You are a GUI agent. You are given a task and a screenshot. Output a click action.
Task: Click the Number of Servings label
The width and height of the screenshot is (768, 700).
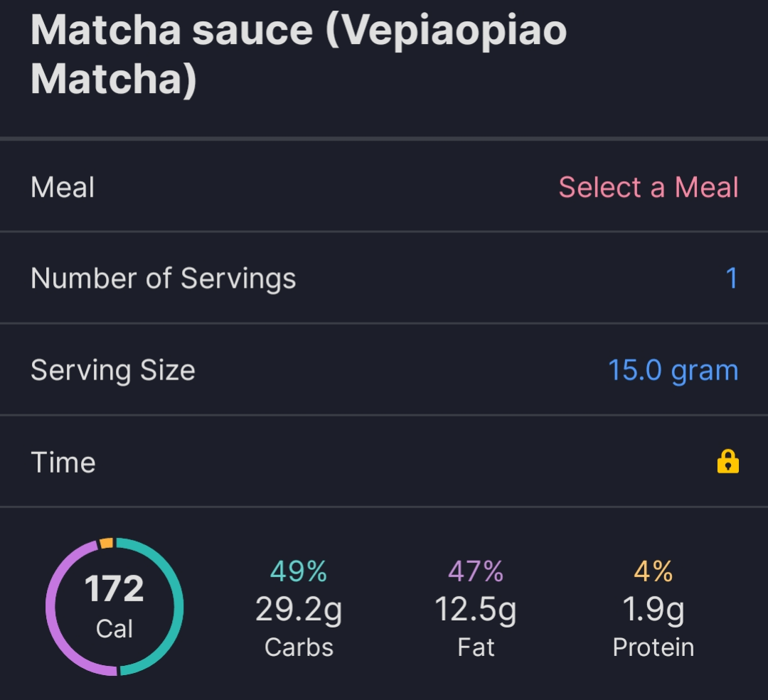click(x=164, y=278)
